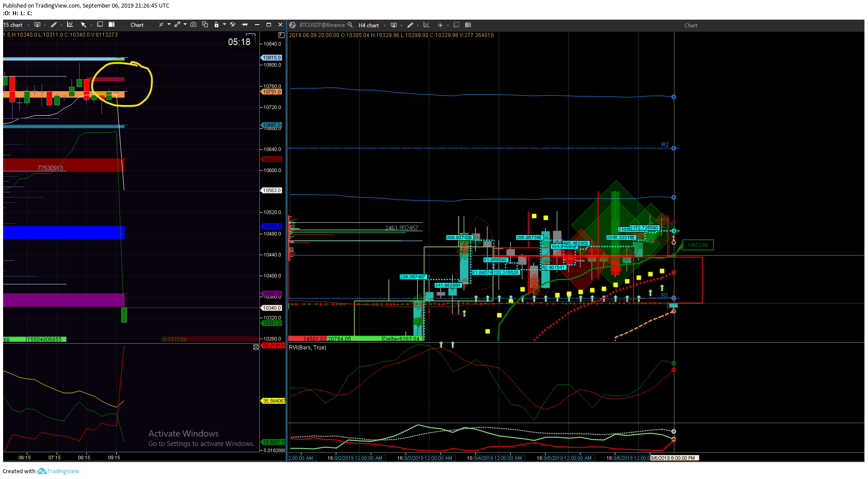This screenshot has height=479, width=868.
Task: Click the 15 chart timeframe label
Action: pos(13,25)
